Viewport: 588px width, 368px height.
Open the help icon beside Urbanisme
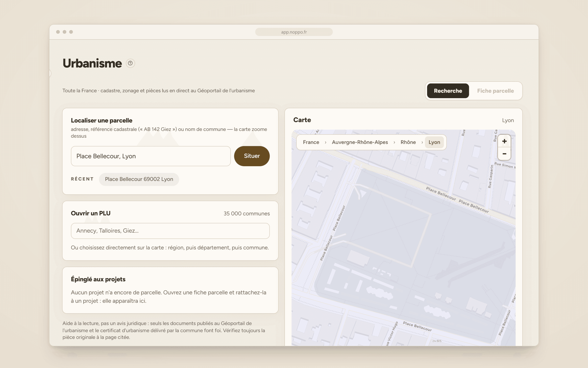(x=130, y=63)
